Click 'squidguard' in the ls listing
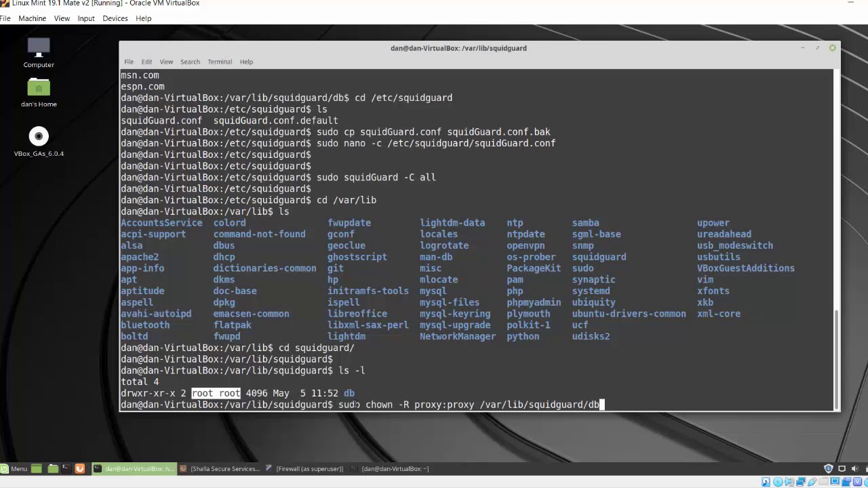868x488 pixels. click(599, 257)
